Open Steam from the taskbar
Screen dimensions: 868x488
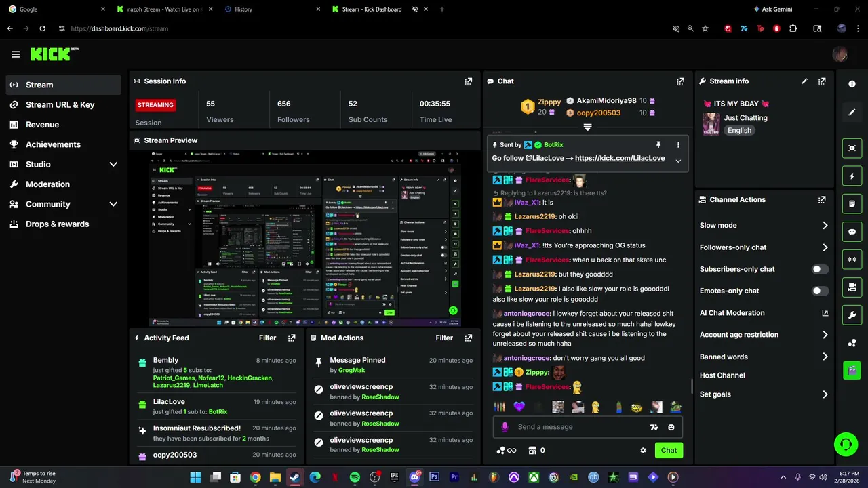(294, 477)
